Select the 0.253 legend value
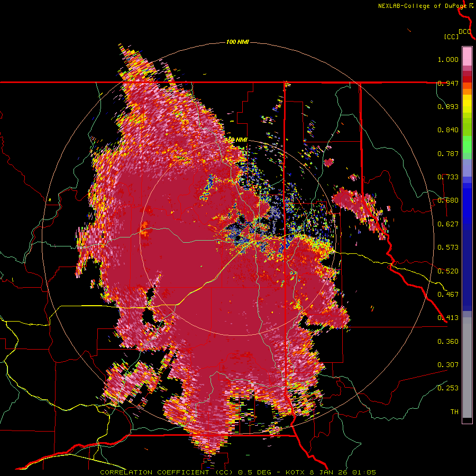The height and width of the screenshot is (476, 476). pos(448,388)
